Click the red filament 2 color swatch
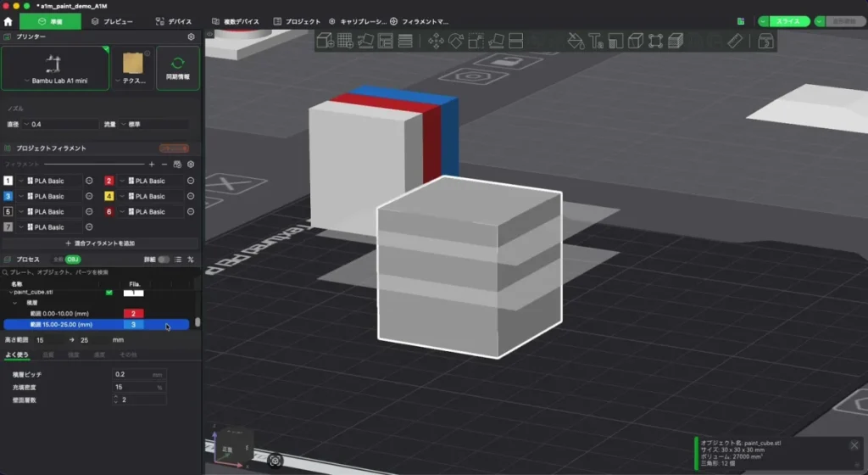 (109, 181)
